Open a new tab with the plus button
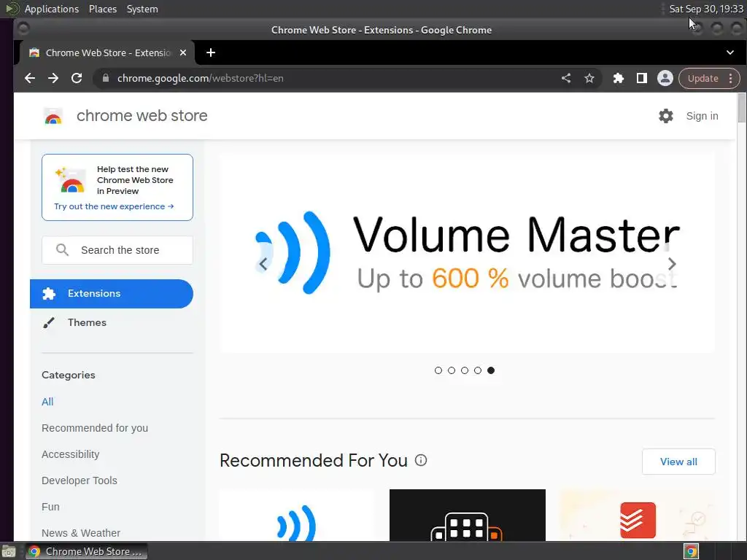 coord(211,52)
